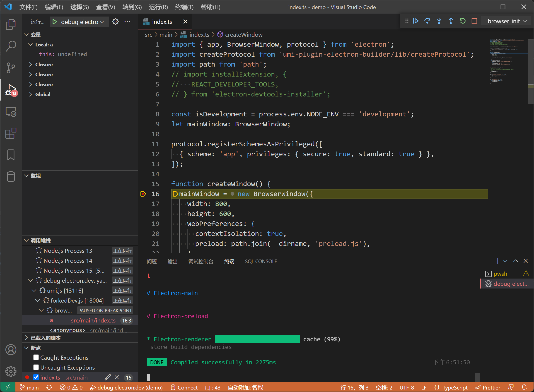Restart the debug session
Image resolution: width=534 pixels, height=392 pixels.
pyautogui.click(x=462, y=21)
